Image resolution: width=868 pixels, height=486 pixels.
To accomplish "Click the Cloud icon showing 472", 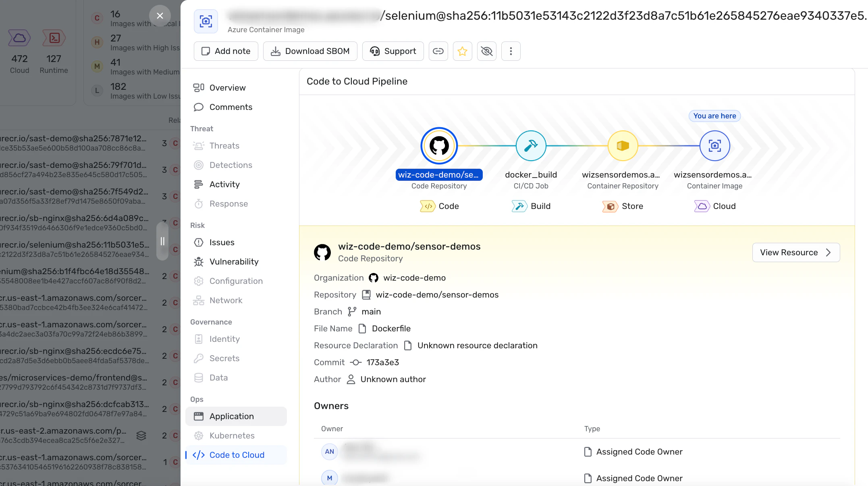I will [x=19, y=38].
